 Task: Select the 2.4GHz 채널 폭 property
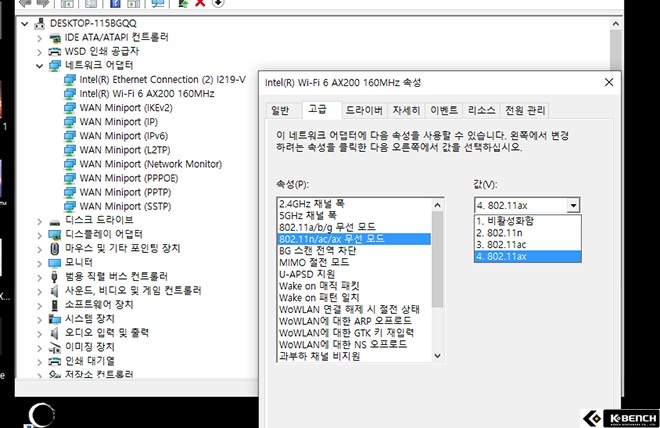[354, 204]
